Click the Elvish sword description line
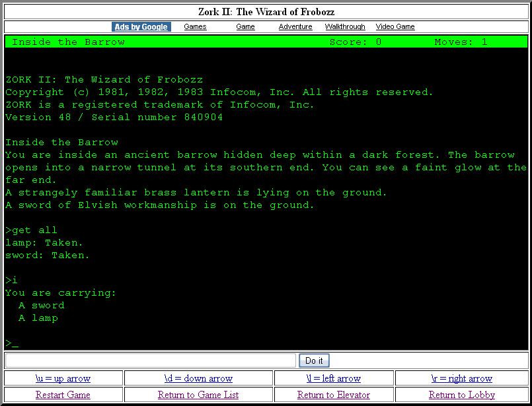The image size is (532, 406). click(x=160, y=205)
